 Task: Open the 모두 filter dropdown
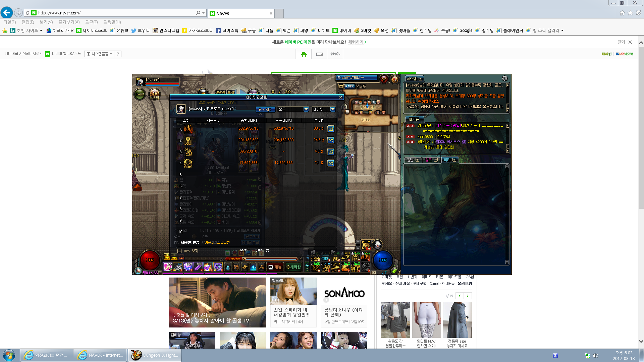pyautogui.click(x=306, y=109)
